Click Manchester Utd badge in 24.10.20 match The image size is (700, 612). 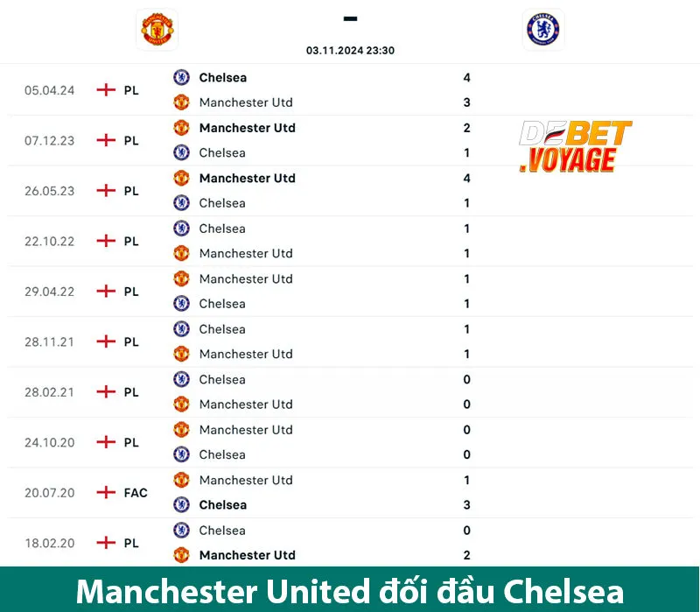(181, 430)
